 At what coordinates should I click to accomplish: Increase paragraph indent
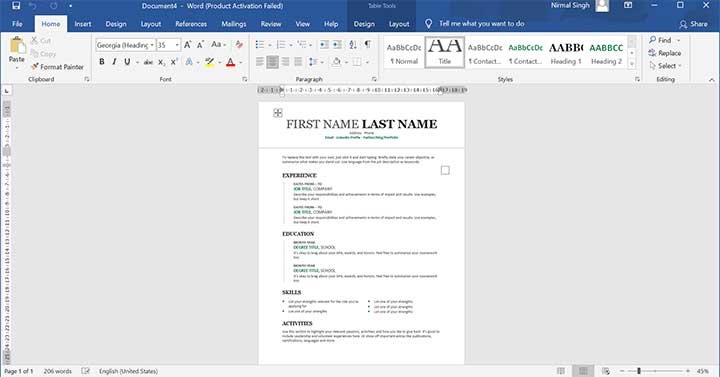pos(338,45)
